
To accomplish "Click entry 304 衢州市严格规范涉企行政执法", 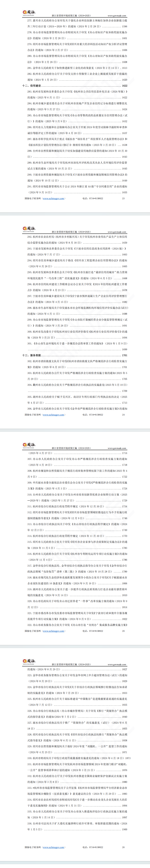I will pos(77,388).
